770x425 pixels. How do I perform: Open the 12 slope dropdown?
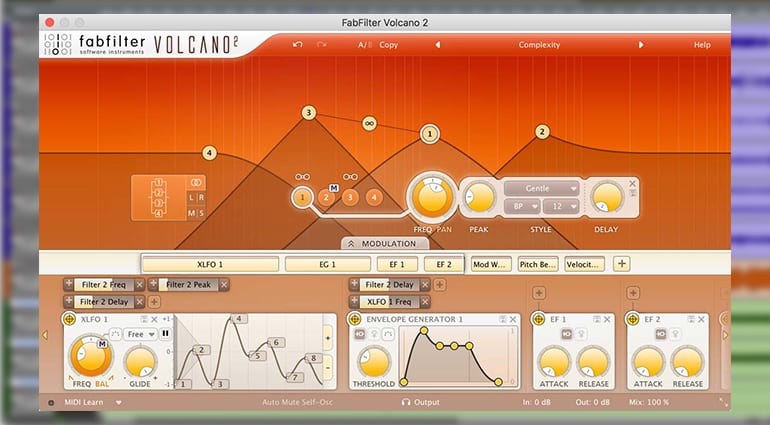coord(561,206)
